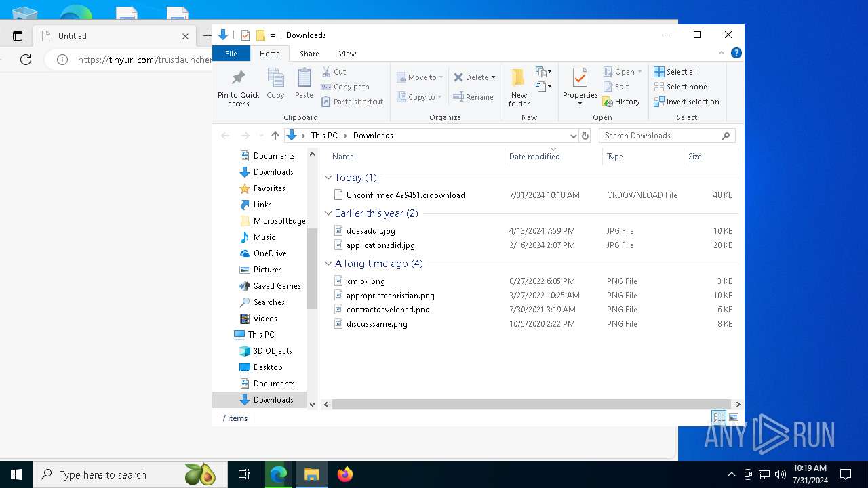868x488 pixels.
Task: Open Properties from the ribbon
Action: (x=580, y=86)
